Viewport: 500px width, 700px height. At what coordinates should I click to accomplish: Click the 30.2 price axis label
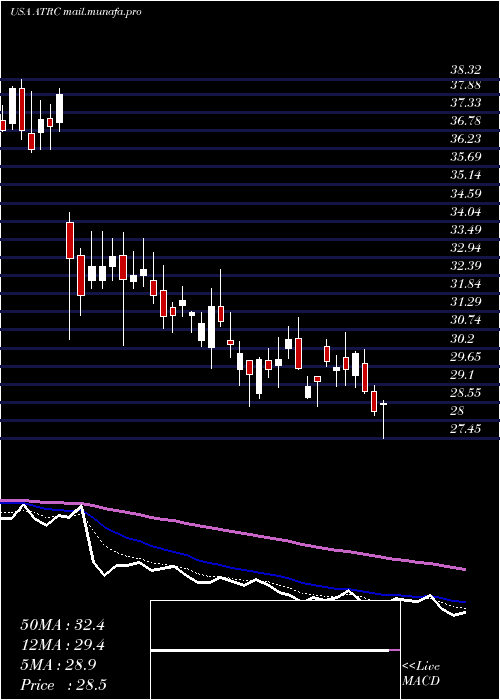(x=461, y=339)
